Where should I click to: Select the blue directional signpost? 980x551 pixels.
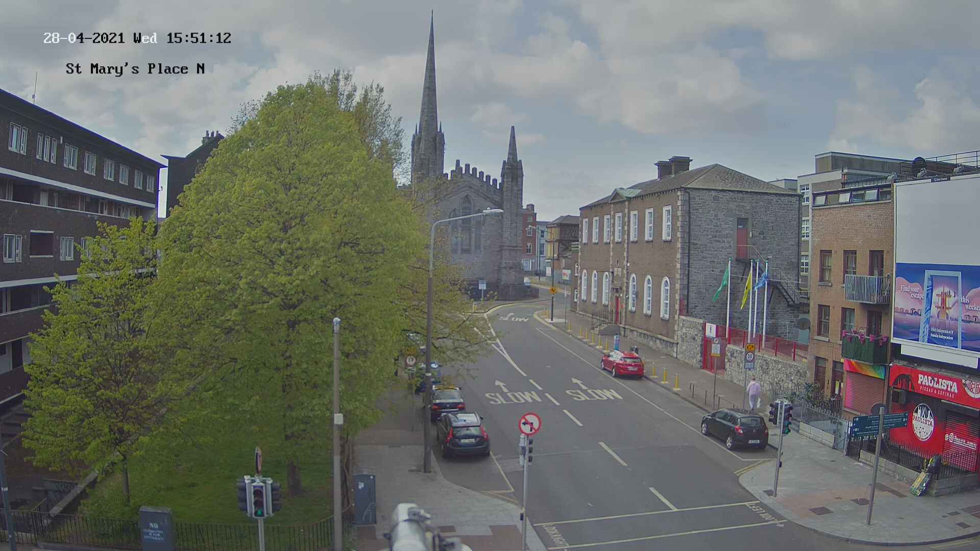tap(878, 424)
